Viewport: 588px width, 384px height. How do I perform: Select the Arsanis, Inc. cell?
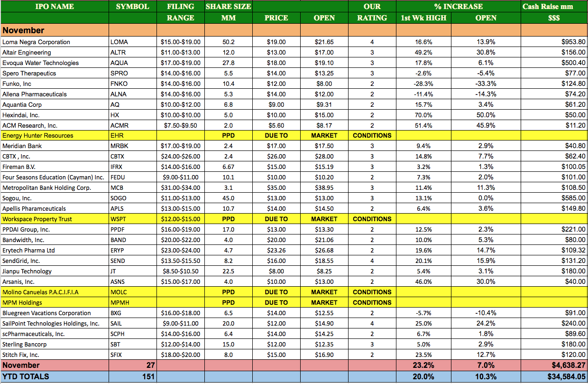click(x=55, y=282)
